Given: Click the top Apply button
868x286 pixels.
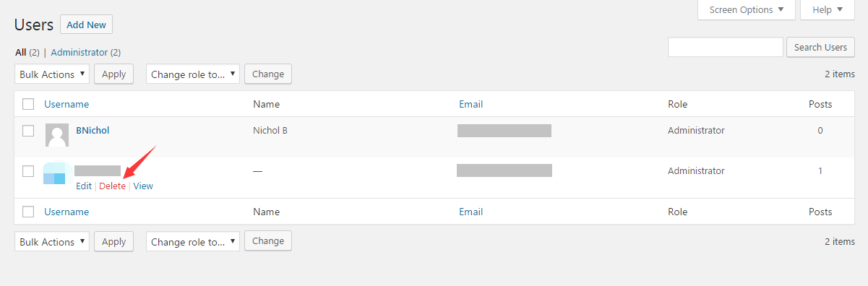Looking at the screenshot, I should click(113, 74).
